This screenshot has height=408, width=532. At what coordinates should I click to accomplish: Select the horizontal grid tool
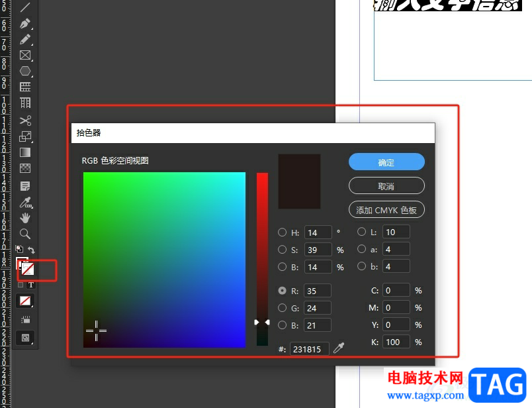tap(25, 87)
